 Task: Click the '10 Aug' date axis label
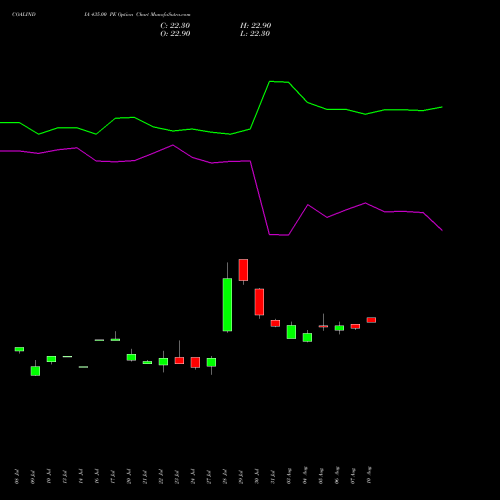point(369,475)
